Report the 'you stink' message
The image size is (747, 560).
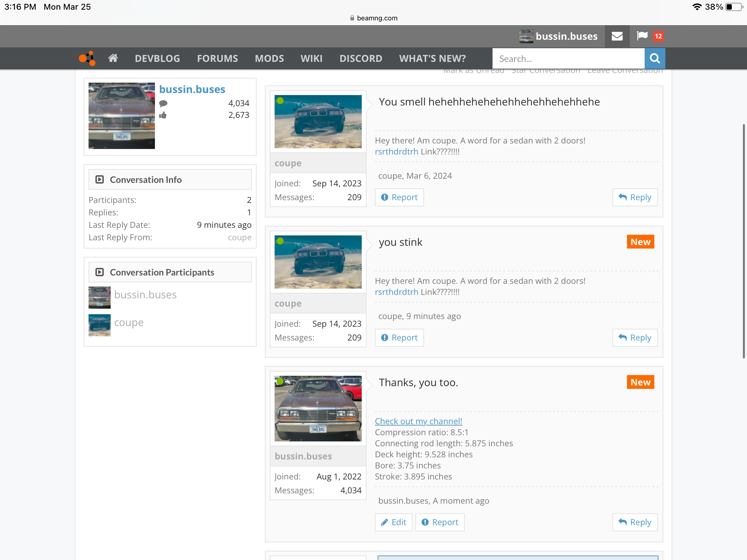point(399,338)
